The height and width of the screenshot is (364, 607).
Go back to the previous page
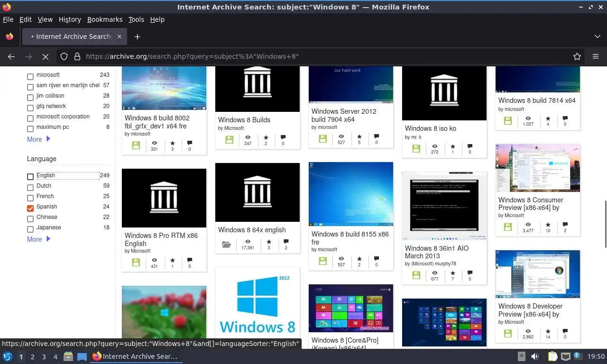coord(11,56)
